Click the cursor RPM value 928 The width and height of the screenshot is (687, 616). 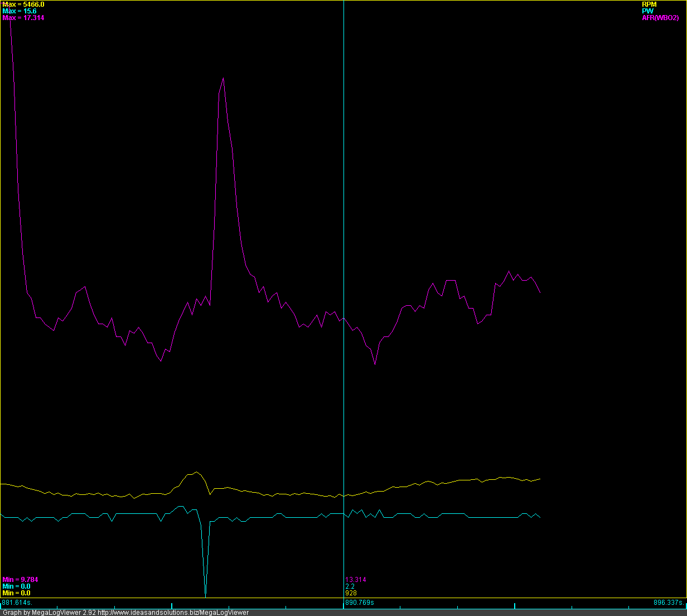click(351, 593)
